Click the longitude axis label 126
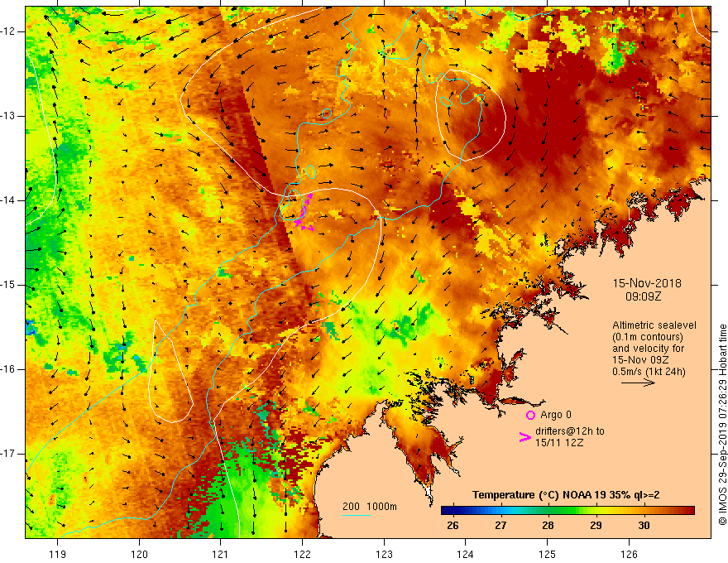Screen dimensions: 728x563 (x=629, y=554)
